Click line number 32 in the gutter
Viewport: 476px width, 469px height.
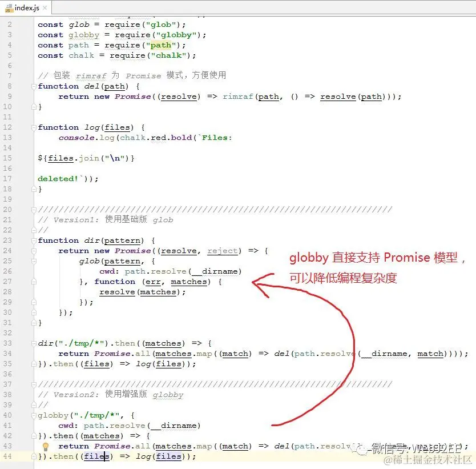pyautogui.click(x=7, y=333)
